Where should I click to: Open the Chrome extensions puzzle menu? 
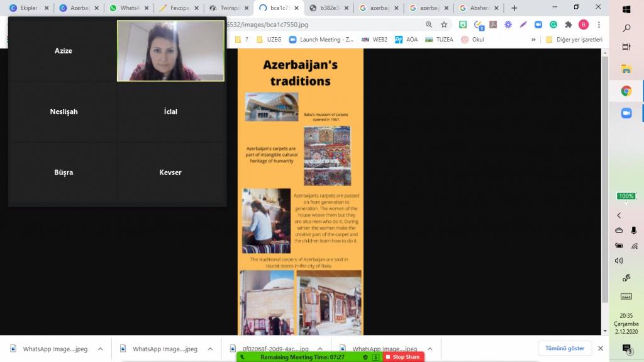pyautogui.click(x=569, y=25)
